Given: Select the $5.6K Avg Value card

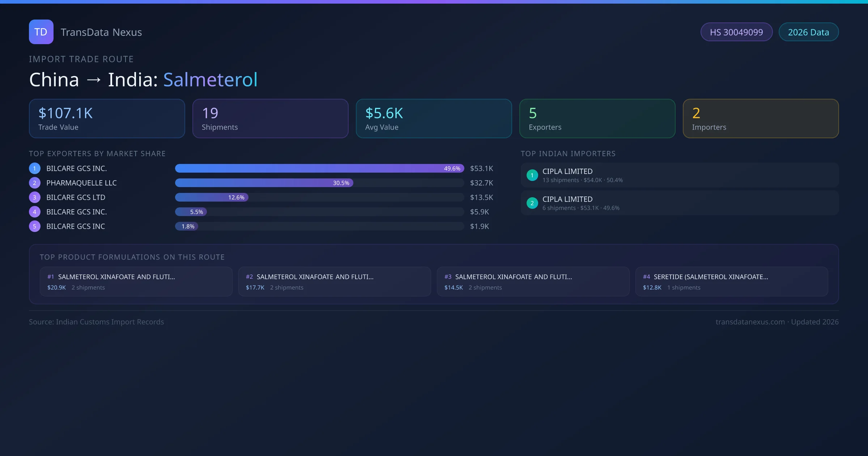Looking at the screenshot, I should click(434, 118).
